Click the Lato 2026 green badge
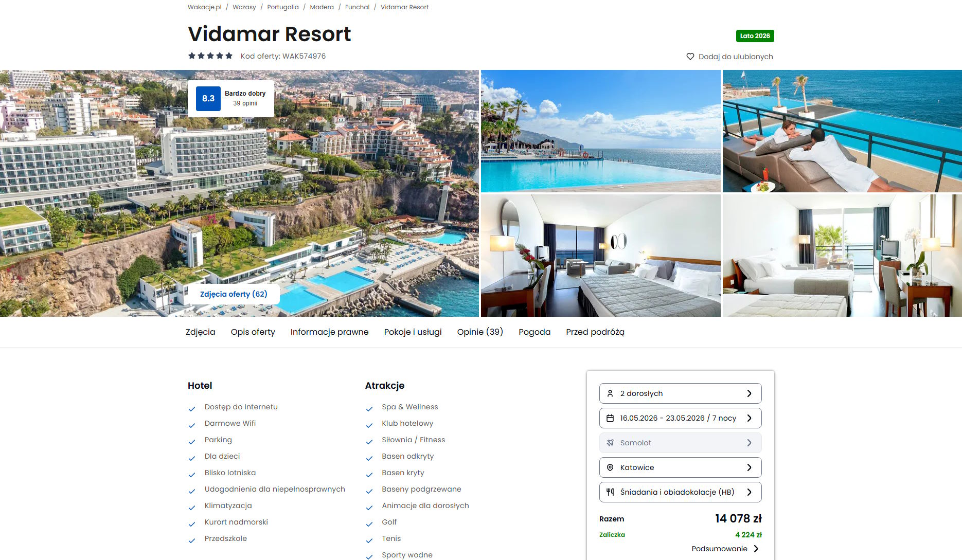Viewport: 962px width, 560px height. click(755, 36)
